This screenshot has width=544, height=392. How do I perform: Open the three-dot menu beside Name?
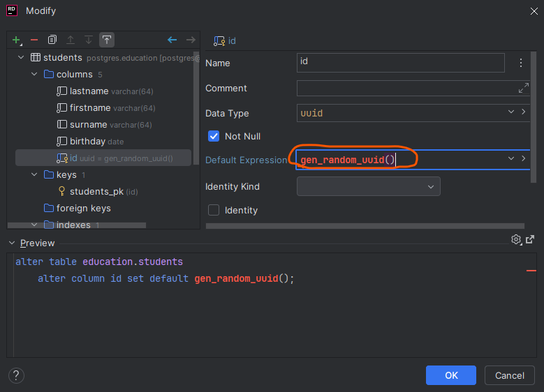(x=521, y=63)
